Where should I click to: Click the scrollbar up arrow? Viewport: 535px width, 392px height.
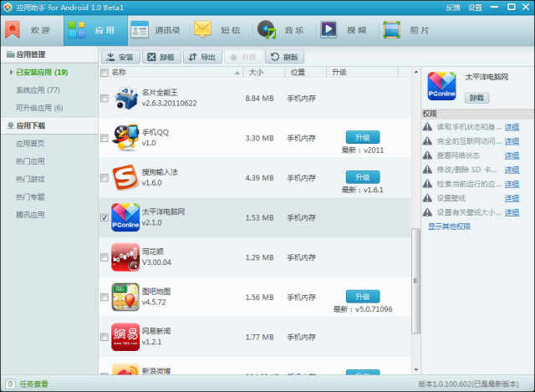tap(416, 72)
